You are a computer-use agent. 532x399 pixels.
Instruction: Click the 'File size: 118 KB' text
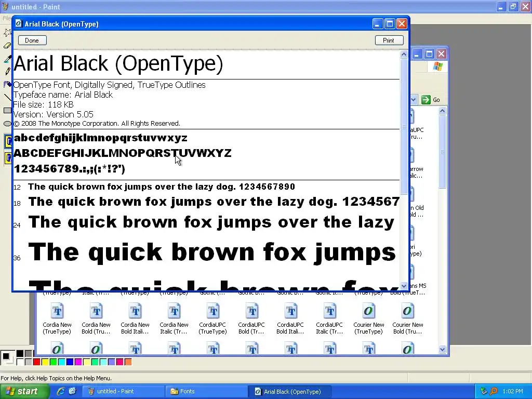[44, 104]
